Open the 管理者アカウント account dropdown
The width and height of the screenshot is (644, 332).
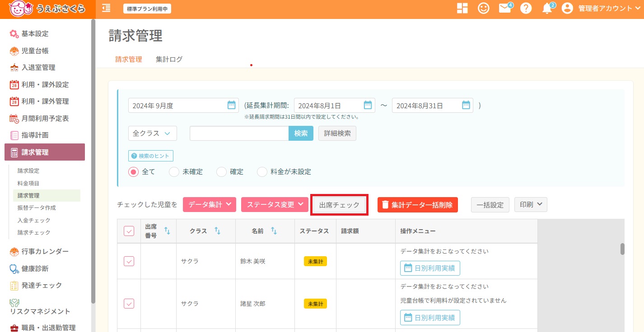[610, 8]
